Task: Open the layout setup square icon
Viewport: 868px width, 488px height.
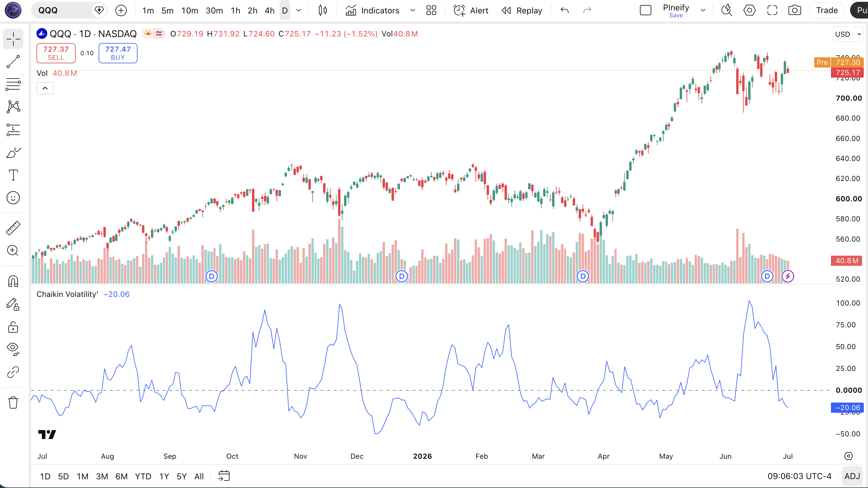Action: (646, 10)
